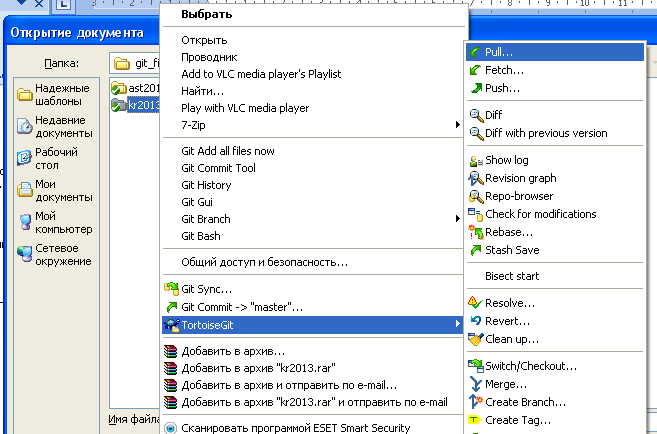Image resolution: width=657 pixels, height=434 pixels.
Task: Expand the Git Branch submenu arrow
Action: [458, 219]
